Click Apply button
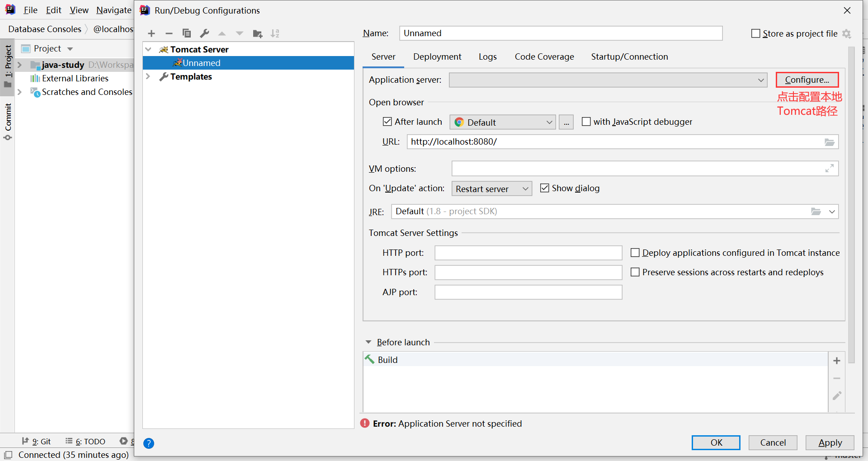The height and width of the screenshot is (461, 868). point(830,442)
